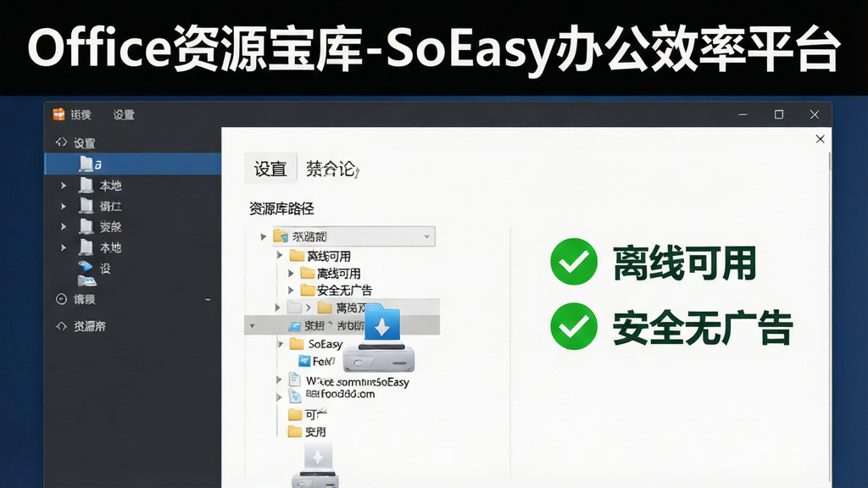868x488 pixels.
Task: Open the 设置 menu in the title bar
Action: click(124, 114)
